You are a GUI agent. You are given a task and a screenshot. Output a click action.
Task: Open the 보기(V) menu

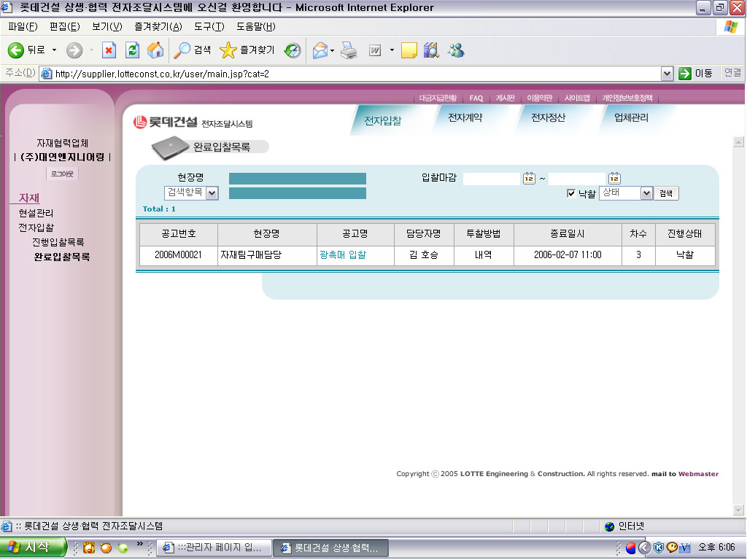[107, 27]
